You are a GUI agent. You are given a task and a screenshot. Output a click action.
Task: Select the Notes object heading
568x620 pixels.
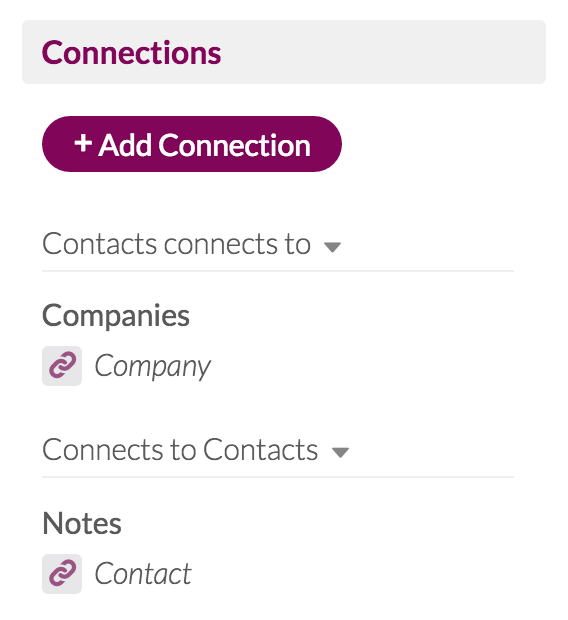[x=81, y=523]
